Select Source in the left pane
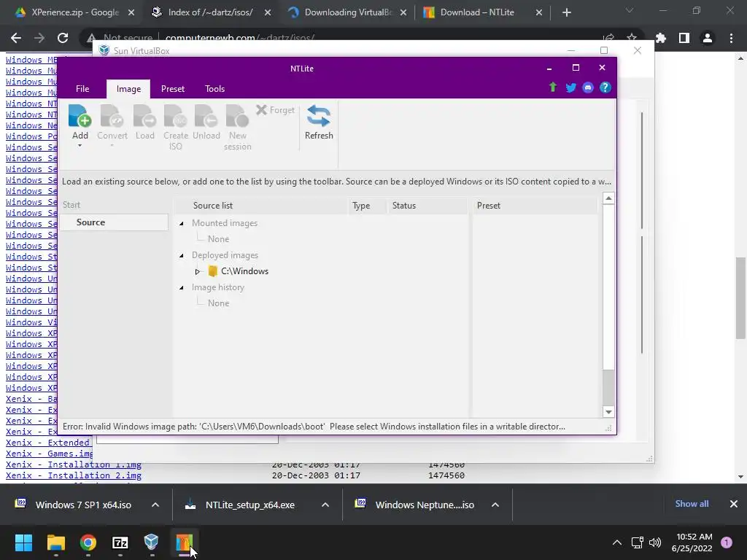This screenshot has height=560, width=747. (114, 222)
